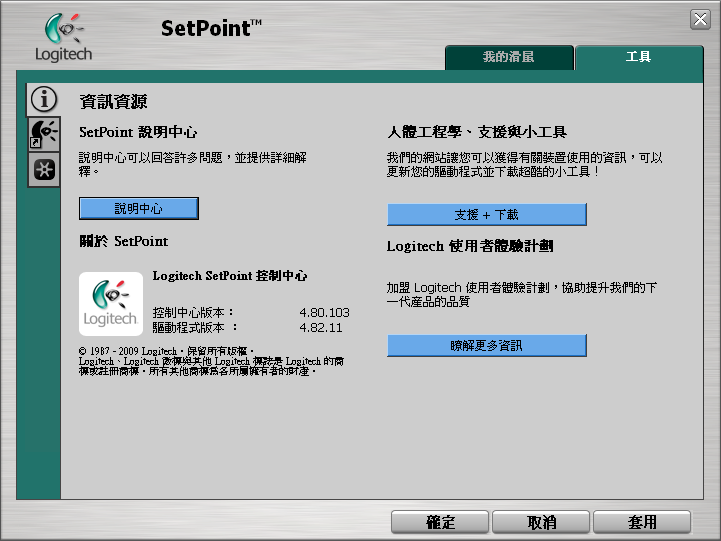
Task: Click the 資訊資源 heading
Action: (x=113, y=102)
